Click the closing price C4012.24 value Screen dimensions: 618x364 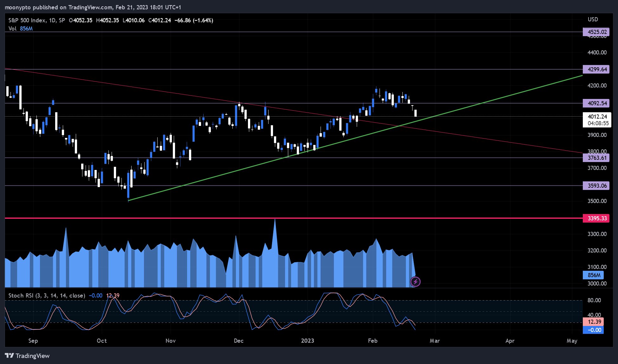point(159,20)
